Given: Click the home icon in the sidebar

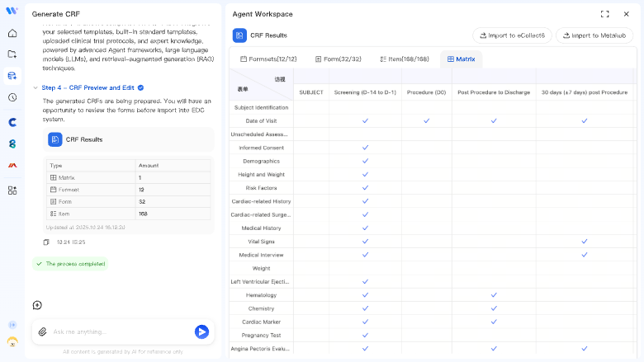Looking at the screenshot, I should point(12,34).
